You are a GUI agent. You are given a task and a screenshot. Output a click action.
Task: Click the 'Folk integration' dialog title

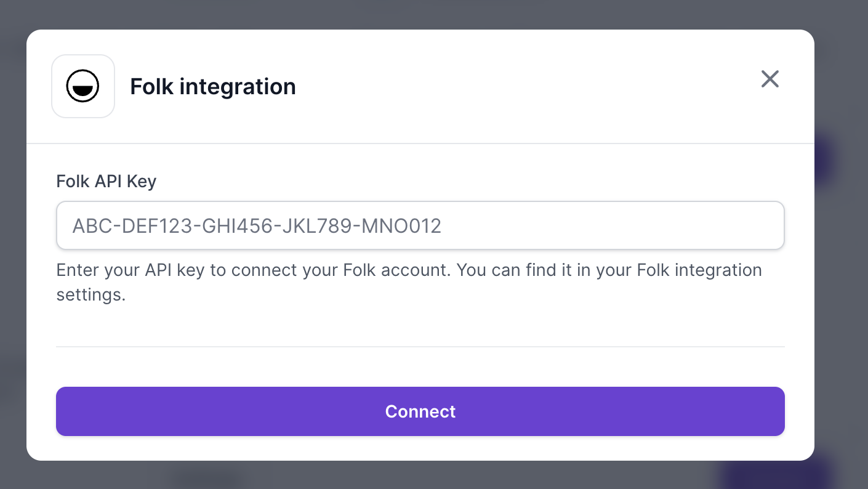(x=213, y=87)
